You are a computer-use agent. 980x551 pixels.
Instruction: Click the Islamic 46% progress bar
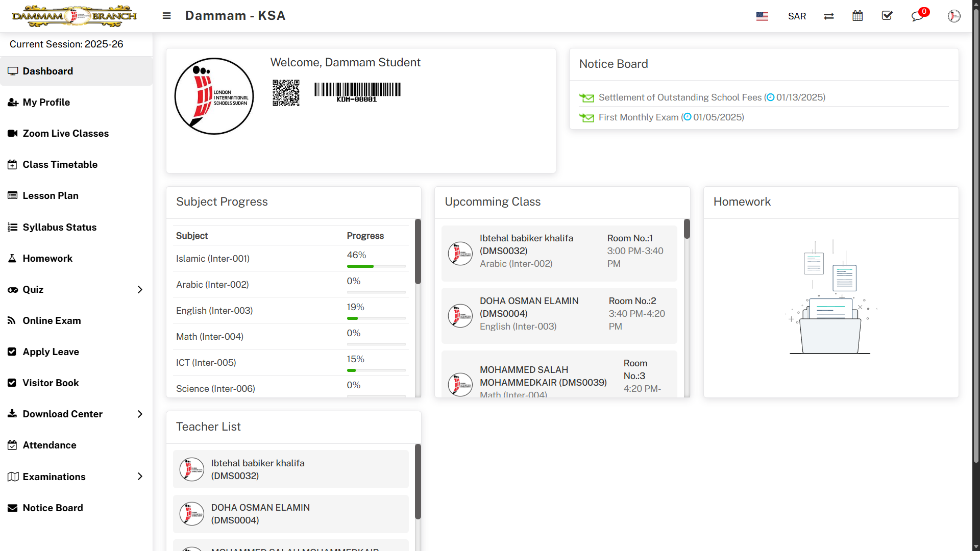click(x=376, y=266)
